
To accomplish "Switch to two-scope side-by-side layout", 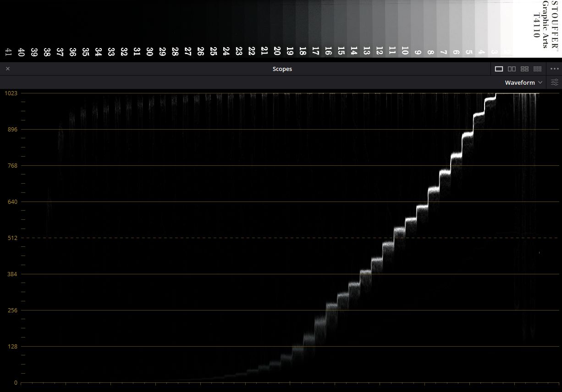I will pyautogui.click(x=512, y=69).
